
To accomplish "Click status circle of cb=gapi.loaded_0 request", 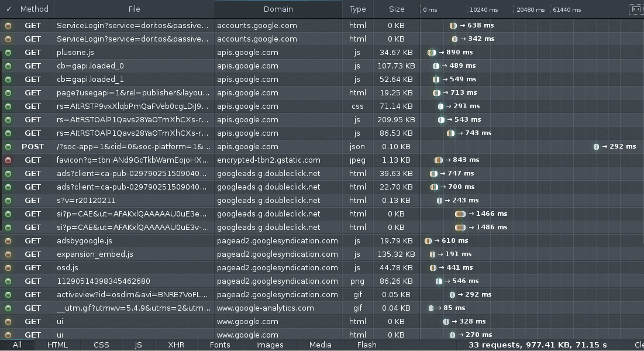I will pos(8,66).
